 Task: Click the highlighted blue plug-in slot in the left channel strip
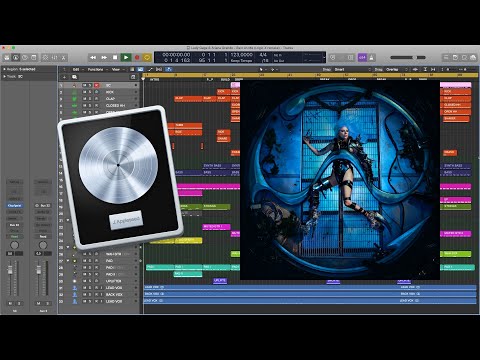click(14, 205)
